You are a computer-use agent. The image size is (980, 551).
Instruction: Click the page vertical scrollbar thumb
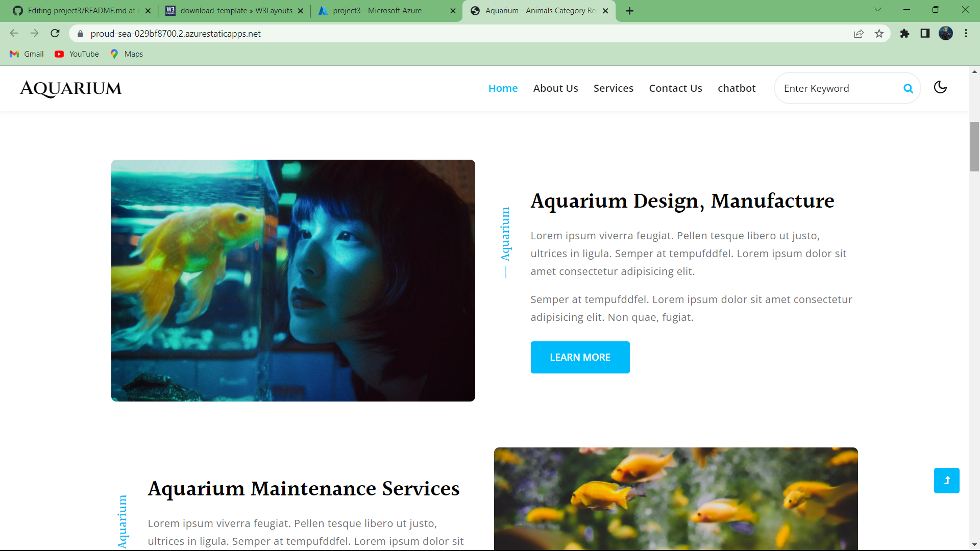(x=974, y=147)
